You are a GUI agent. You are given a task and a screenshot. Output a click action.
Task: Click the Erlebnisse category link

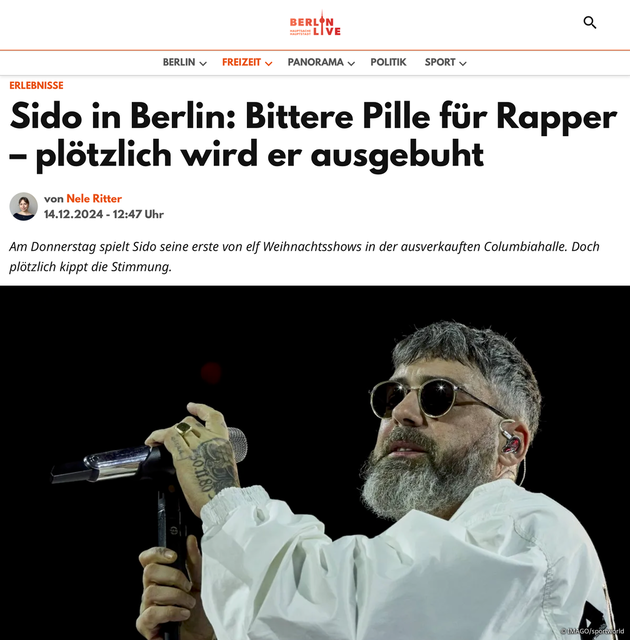coord(36,85)
